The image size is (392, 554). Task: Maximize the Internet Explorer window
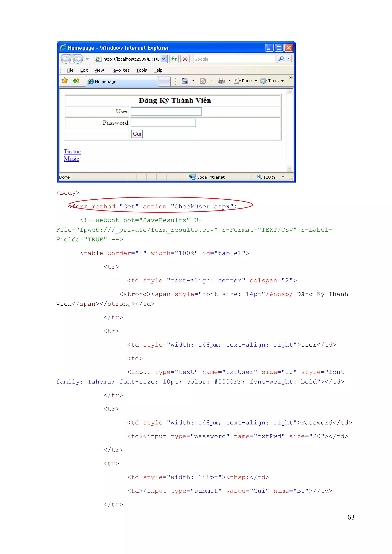(x=279, y=48)
